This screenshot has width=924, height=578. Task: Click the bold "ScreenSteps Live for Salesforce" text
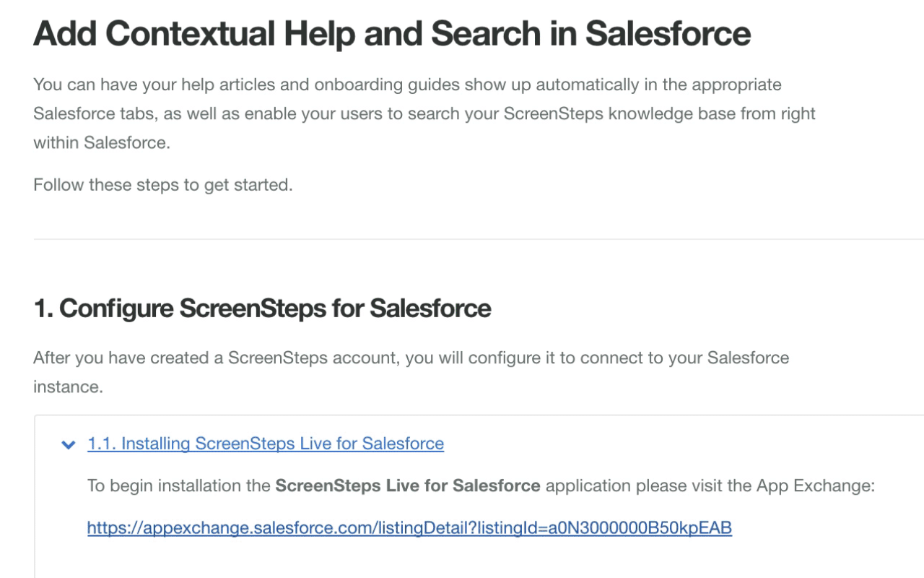tap(408, 486)
